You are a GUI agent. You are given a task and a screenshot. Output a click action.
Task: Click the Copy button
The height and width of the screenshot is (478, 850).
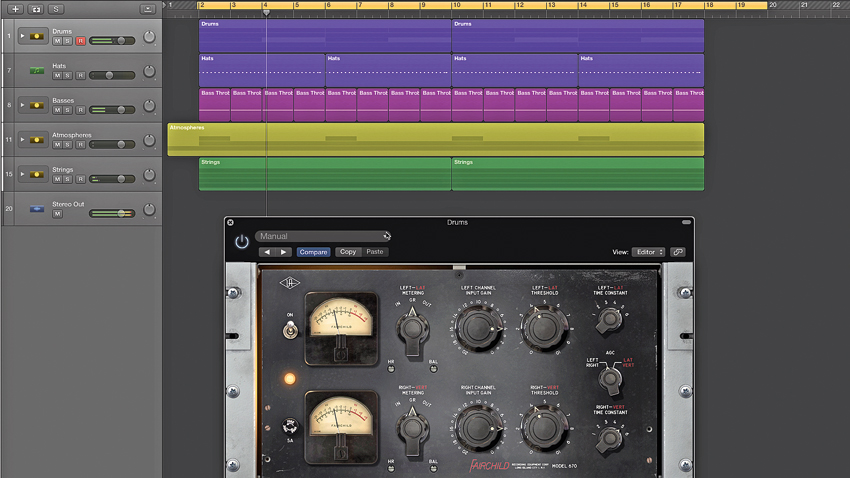tap(348, 252)
